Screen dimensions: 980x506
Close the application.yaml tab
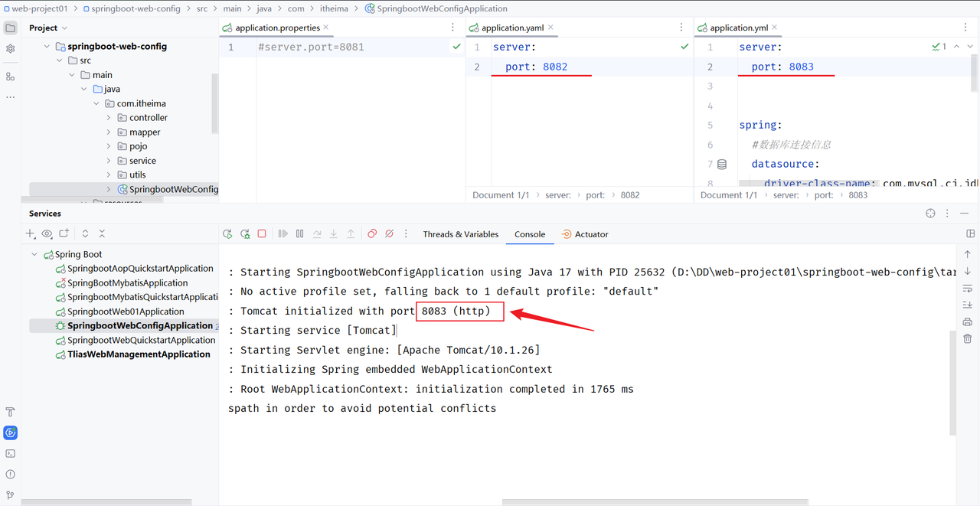pyautogui.click(x=550, y=28)
